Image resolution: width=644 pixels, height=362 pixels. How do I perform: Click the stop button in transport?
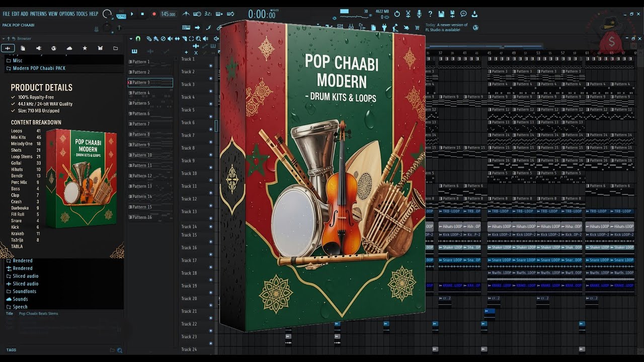(x=142, y=14)
